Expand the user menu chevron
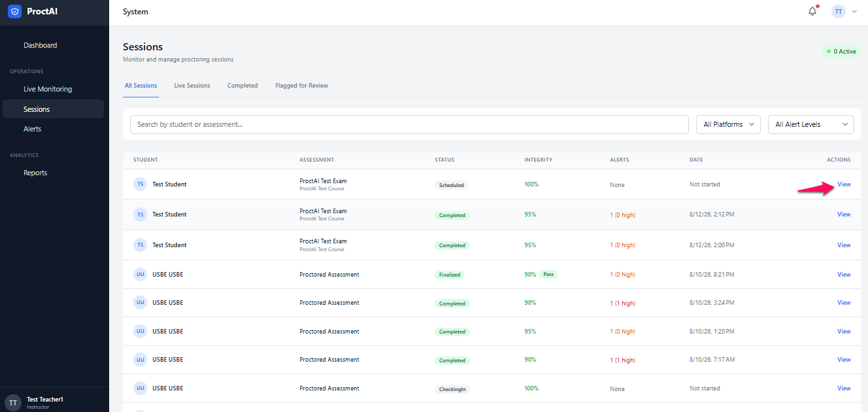This screenshot has width=868, height=412. click(x=854, y=12)
